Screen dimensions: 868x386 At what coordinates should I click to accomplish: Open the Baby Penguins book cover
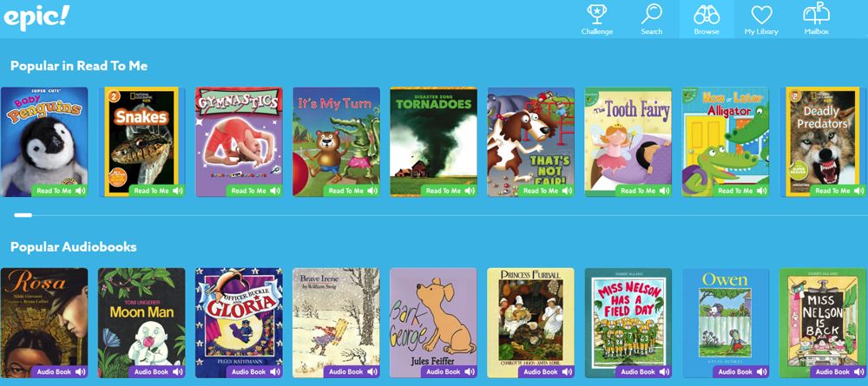point(44,141)
